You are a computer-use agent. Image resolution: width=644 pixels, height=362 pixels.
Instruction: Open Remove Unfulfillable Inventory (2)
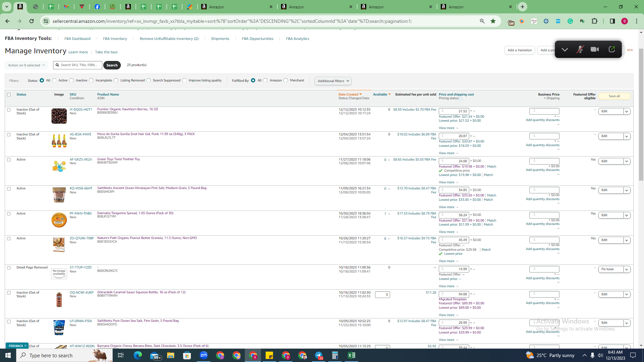[x=169, y=39]
